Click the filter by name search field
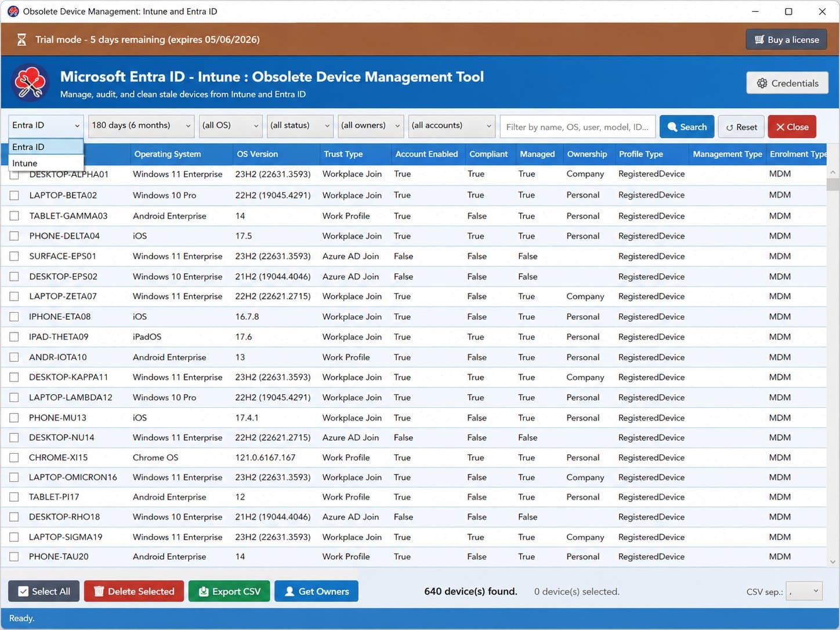 pyautogui.click(x=577, y=126)
